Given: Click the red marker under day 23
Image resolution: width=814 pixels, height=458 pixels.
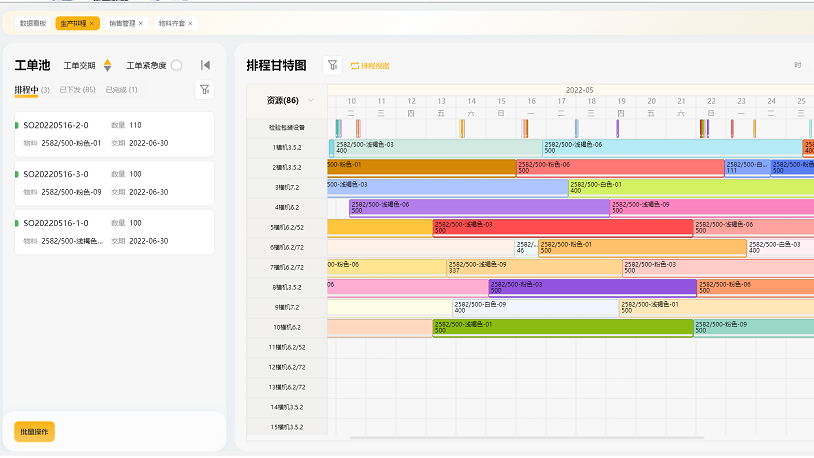Looking at the screenshot, I should point(732,128).
